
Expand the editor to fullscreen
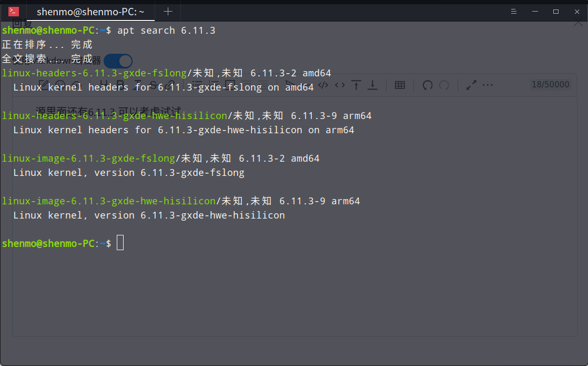[471, 85]
